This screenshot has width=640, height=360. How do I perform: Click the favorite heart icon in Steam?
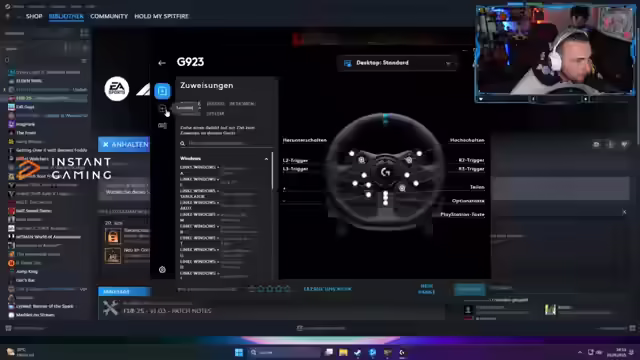click(x=624, y=144)
